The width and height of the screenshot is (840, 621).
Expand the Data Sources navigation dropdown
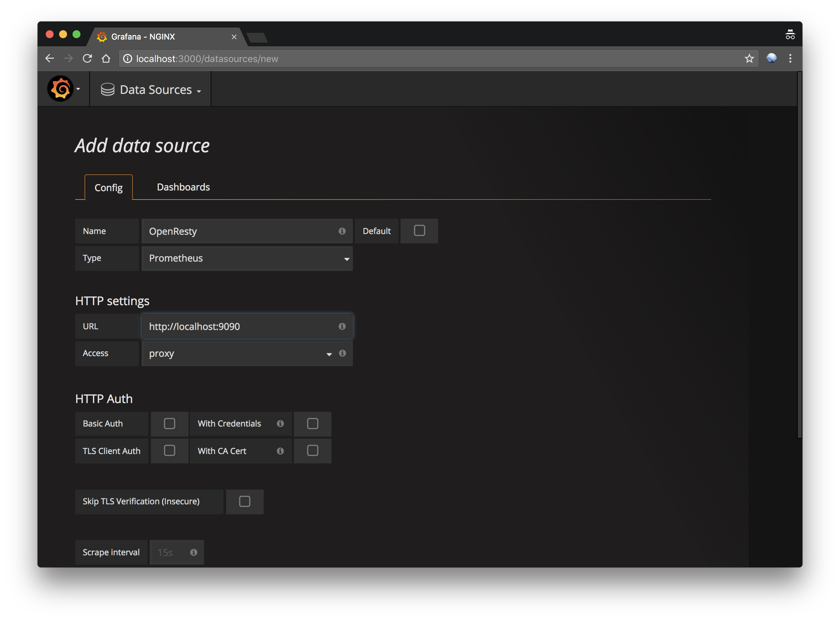[x=199, y=90]
